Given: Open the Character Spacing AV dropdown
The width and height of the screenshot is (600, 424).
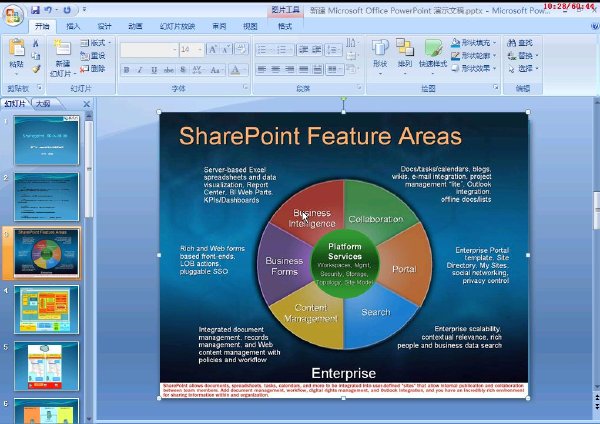Looking at the screenshot, I should pyautogui.click(x=198, y=70).
